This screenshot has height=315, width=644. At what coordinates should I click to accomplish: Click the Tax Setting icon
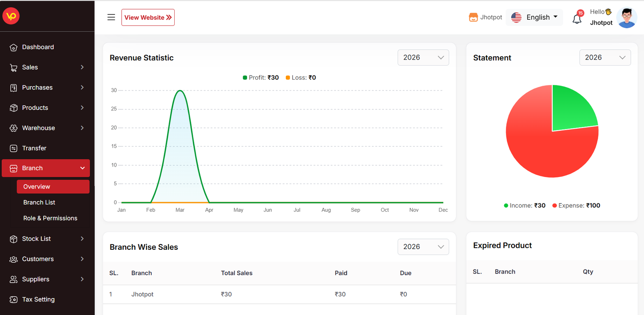coord(14,300)
